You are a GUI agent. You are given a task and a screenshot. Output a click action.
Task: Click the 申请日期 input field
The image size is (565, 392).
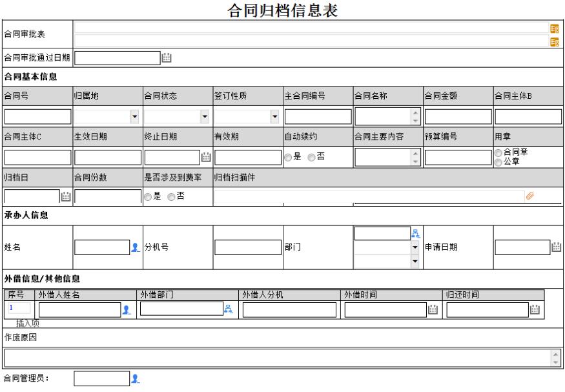pyautogui.click(x=522, y=247)
